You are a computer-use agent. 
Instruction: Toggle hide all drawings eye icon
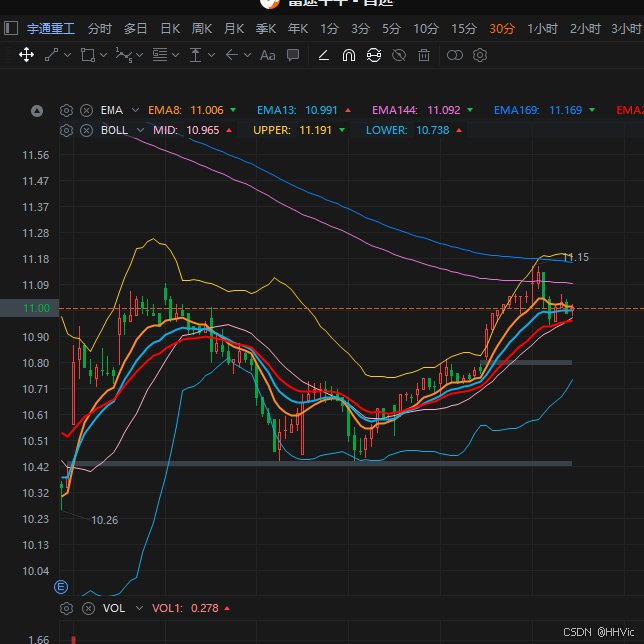tap(399, 55)
